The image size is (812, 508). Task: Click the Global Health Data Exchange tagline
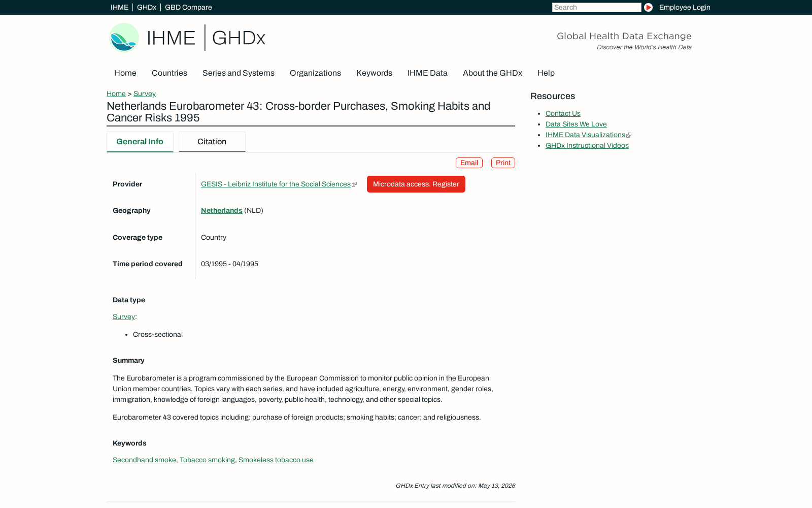coord(624,36)
